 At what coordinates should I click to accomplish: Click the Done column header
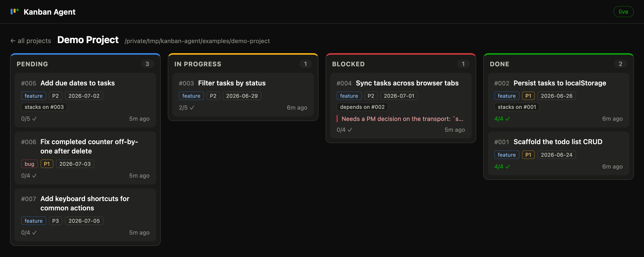point(499,64)
